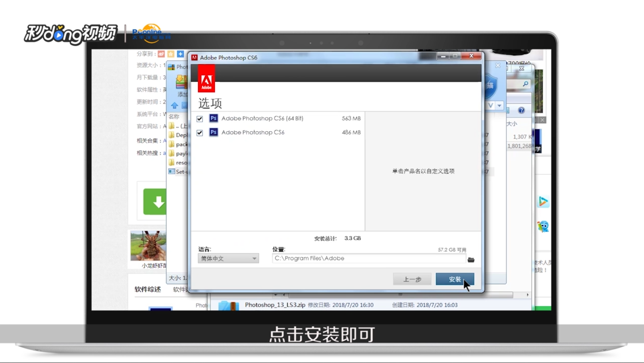
Task: Click the WinRAR Add archive icon
Action: point(182,82)
